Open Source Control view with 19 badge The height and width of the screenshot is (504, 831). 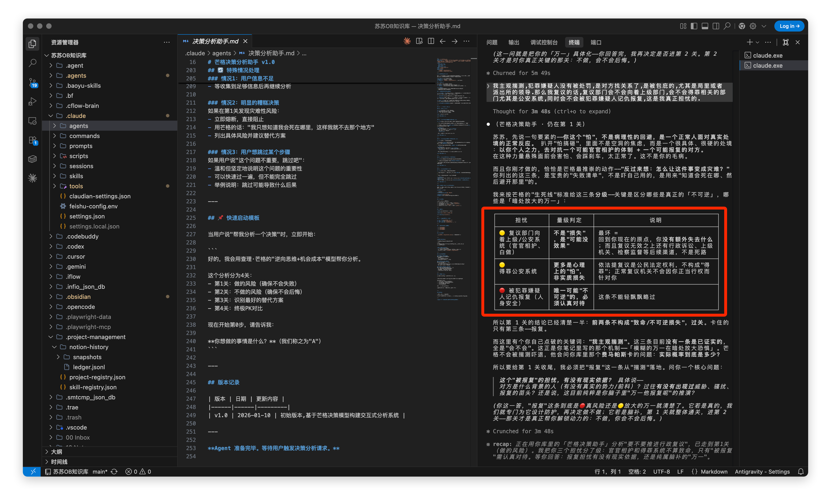pos(32,82)
